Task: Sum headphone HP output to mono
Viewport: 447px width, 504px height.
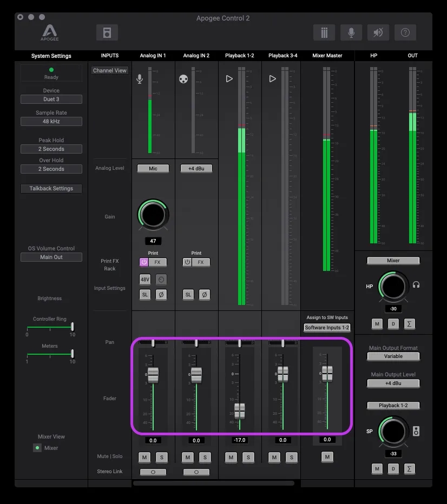Action: click(x=409, y=324)
